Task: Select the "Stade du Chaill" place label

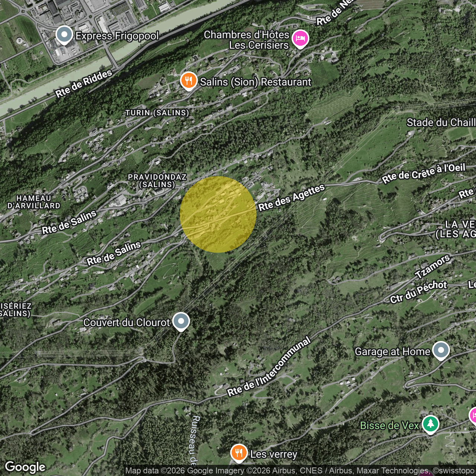Action: click(x=441, y=123)
